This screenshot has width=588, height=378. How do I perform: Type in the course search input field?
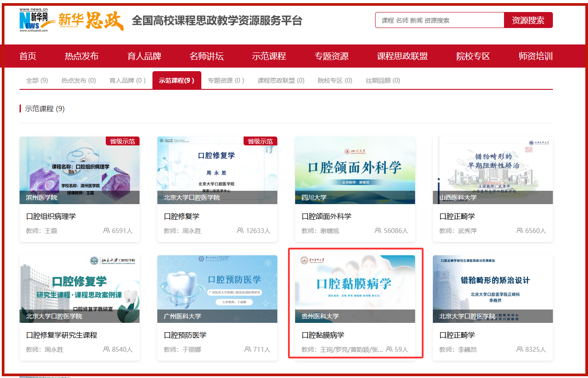pos(439,20)
